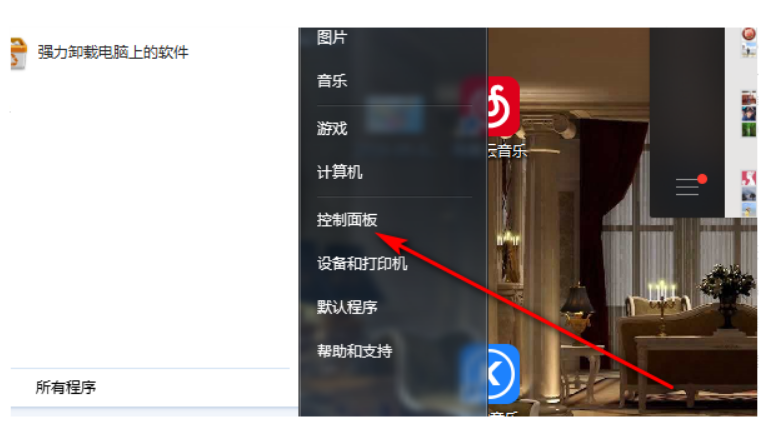Click the green thumbnail on right strip
This screenshot has width=765, height=422.
point(749,129)
